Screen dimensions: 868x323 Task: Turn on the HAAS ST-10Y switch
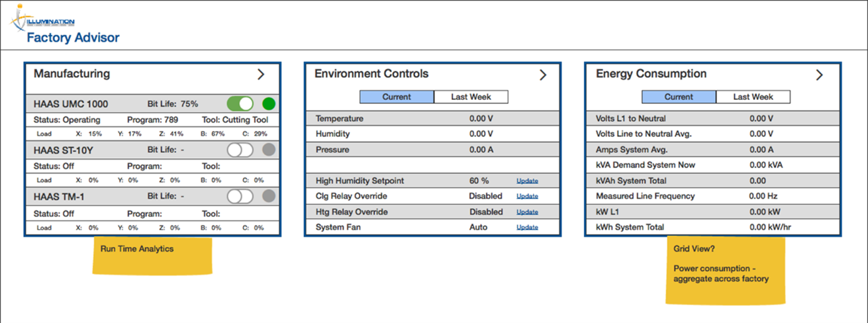pyautogui.click(x=240, y=150)
